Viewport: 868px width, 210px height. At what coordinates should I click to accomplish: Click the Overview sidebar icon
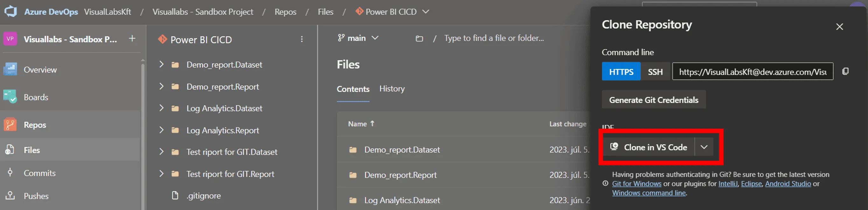coord(10,69)
